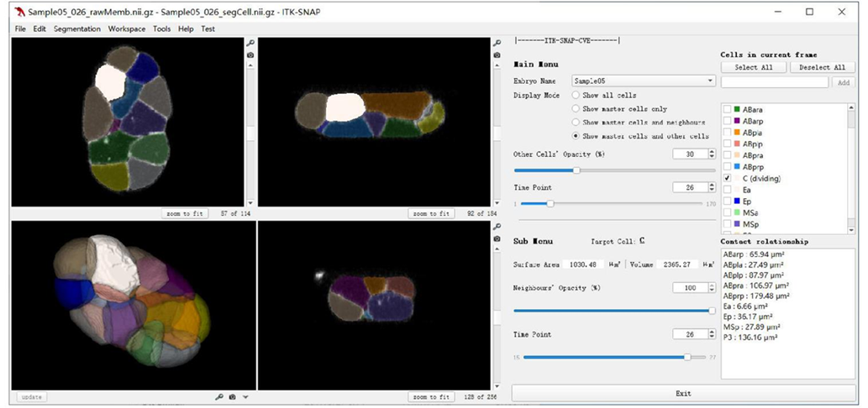The width and height of the screenshot is (868, 408).
Task: Click the camera snapshot icon of top-left view
Action: tap(250, 55)
